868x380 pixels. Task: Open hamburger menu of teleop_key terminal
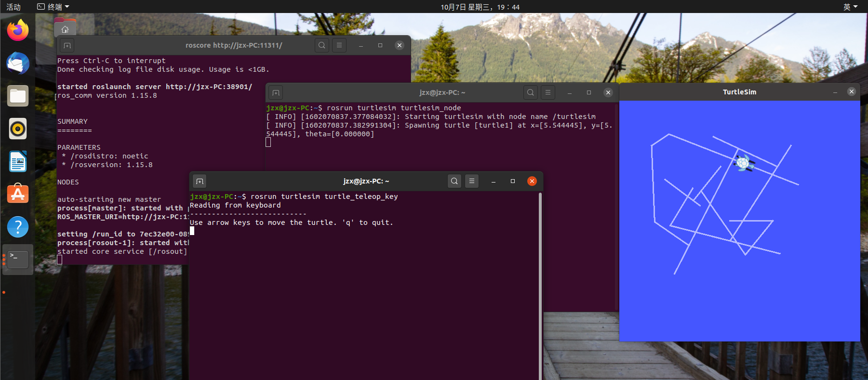(x=472, y=181)
